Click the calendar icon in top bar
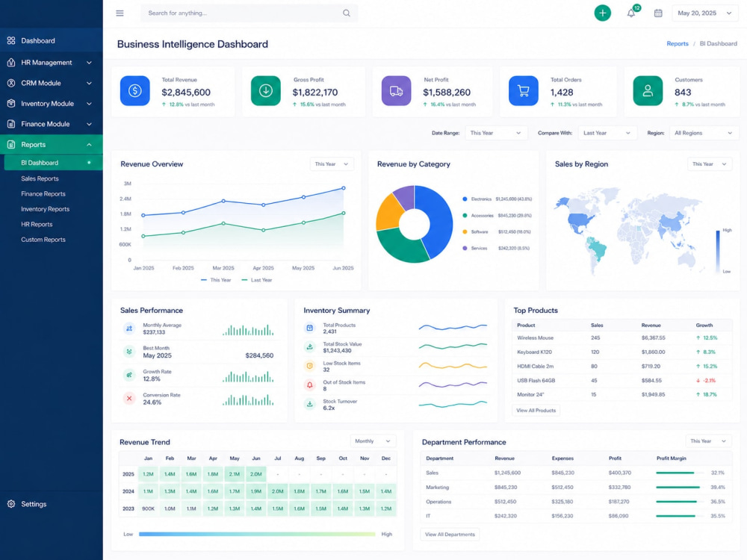The height and width of the screenshot is (560, 747). point(658,13)
